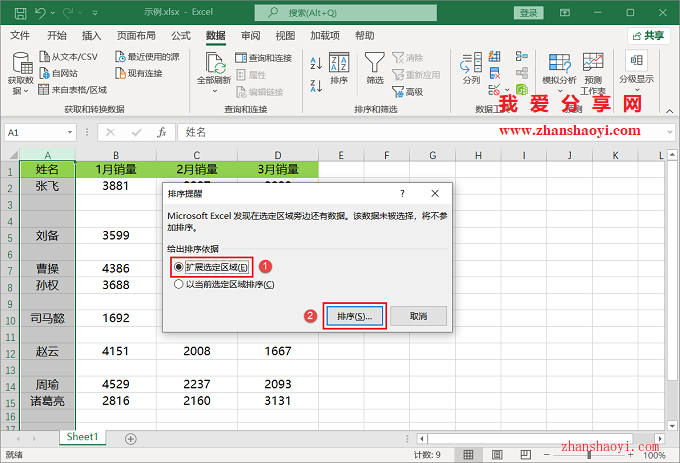Expand Data Validation dropdown arrow

(507, 90)
